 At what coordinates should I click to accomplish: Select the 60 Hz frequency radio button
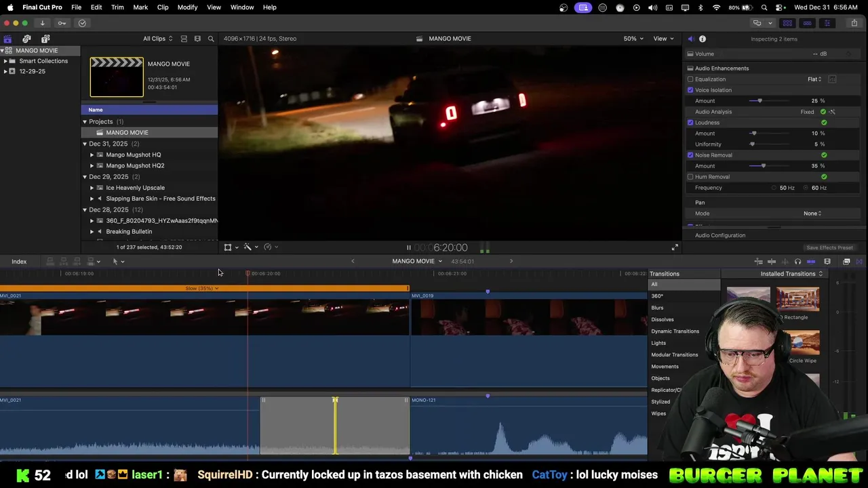pos(806,188)
